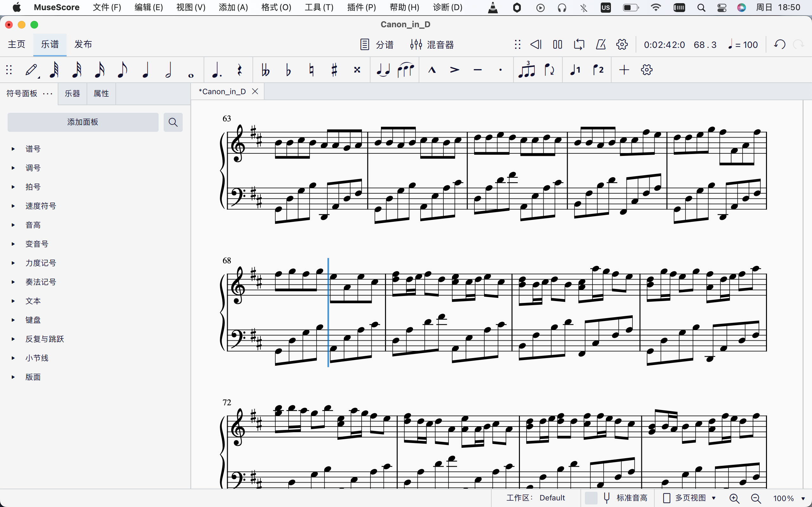Click the palette search magnifier button
Image resolution: width=812 pixels, height=507 pixels.
(x=173, y=122)
